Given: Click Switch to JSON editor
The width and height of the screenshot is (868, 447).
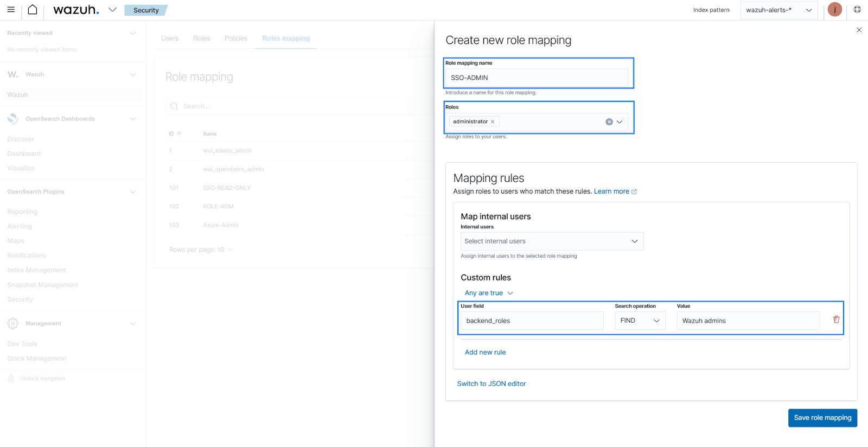Looking at the screenshot, I should click(492, 384).
